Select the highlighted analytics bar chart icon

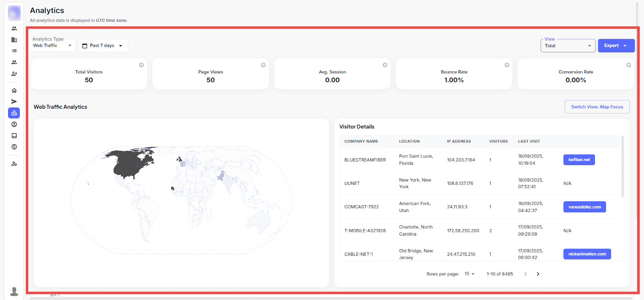point(14,113)
